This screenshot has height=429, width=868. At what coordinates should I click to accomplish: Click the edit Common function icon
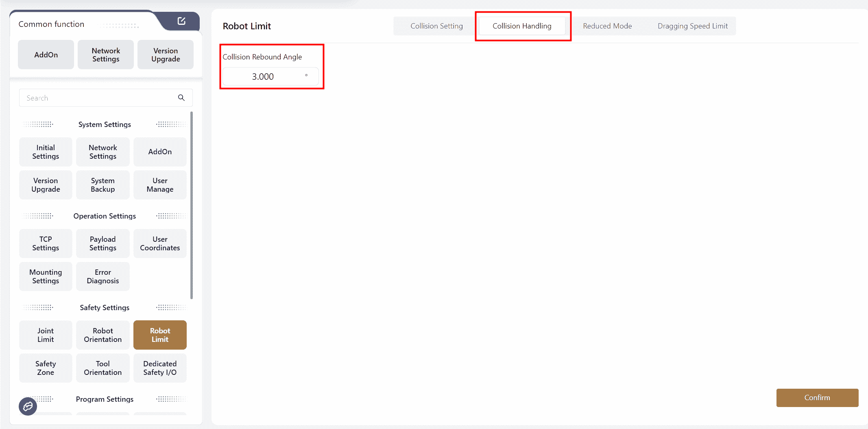[181, 21]
